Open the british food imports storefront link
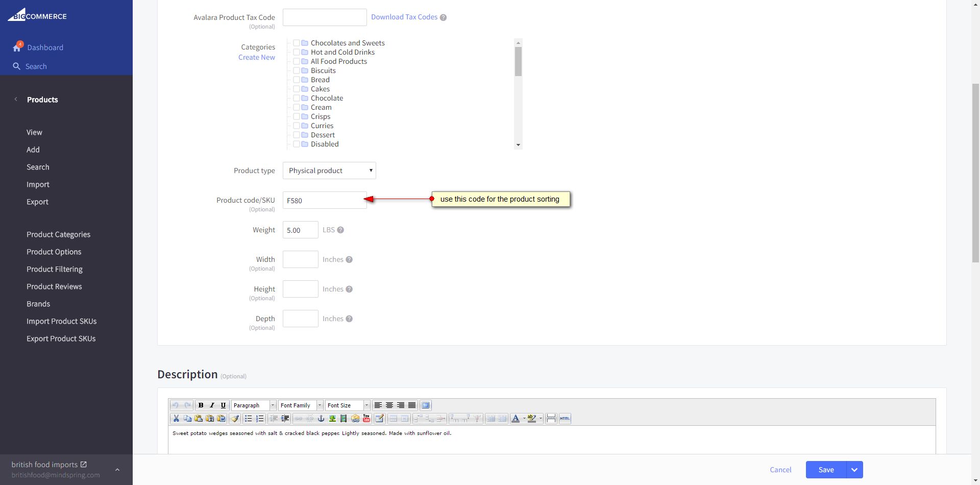The image size is (980, 485). coord(49,465)
